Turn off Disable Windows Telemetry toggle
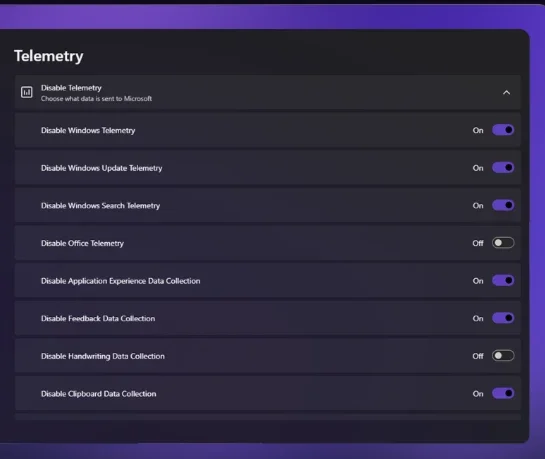This screenshot has width=545, height=459. [503, 130]
